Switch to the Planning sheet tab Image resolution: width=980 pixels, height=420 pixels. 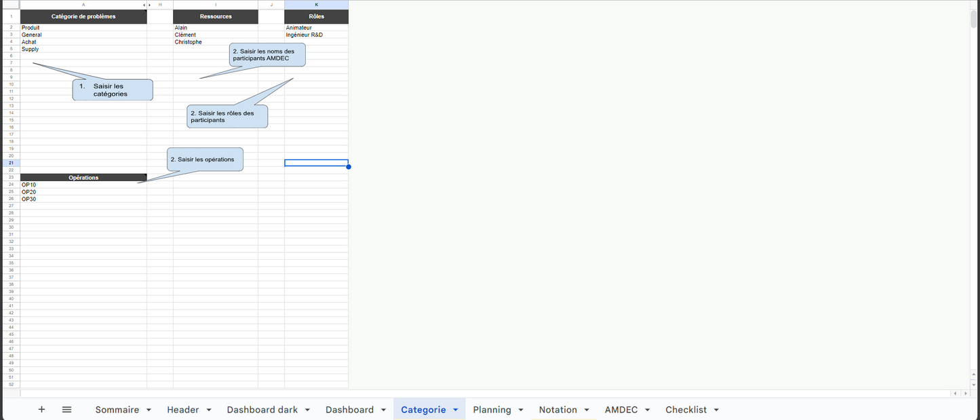click(492, 410)
